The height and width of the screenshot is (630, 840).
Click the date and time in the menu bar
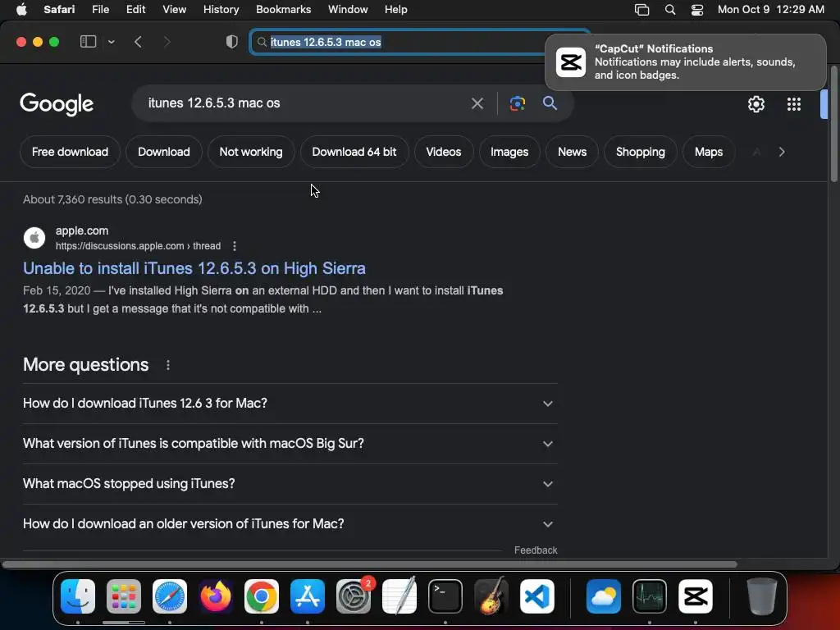pyautogui.click(x=771, y=10)
